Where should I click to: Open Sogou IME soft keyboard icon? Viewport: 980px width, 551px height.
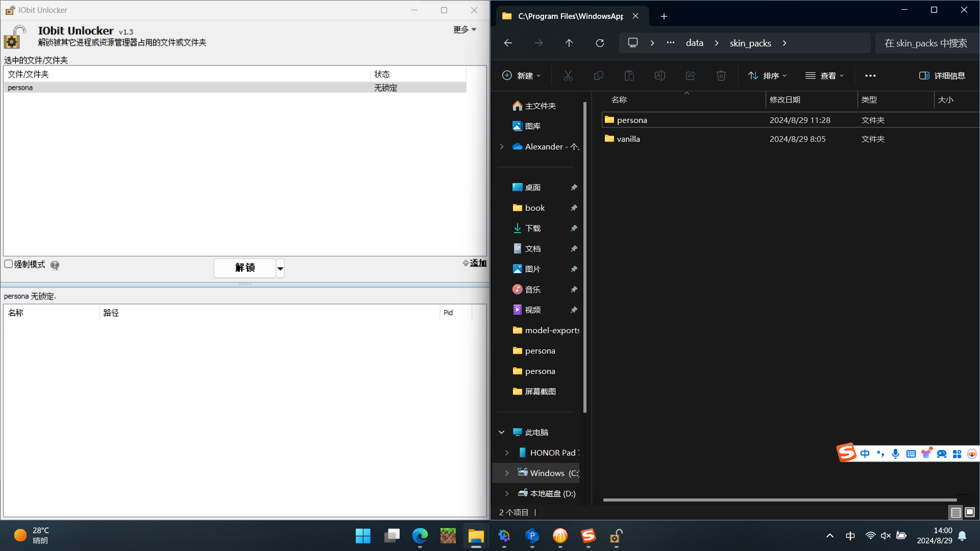911,454
